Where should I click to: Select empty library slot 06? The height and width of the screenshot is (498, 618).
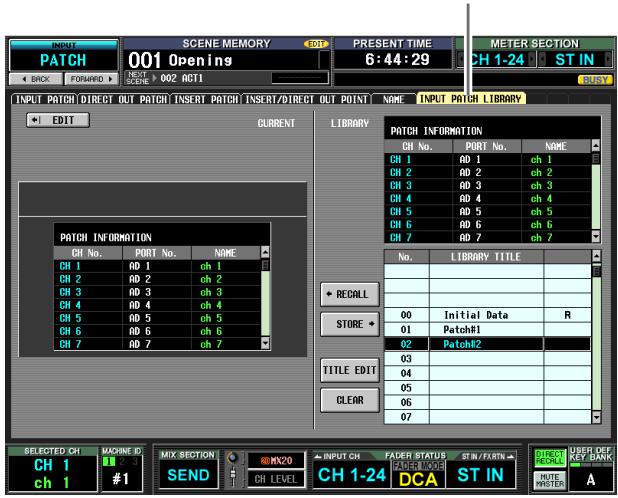tap(488, 402)
